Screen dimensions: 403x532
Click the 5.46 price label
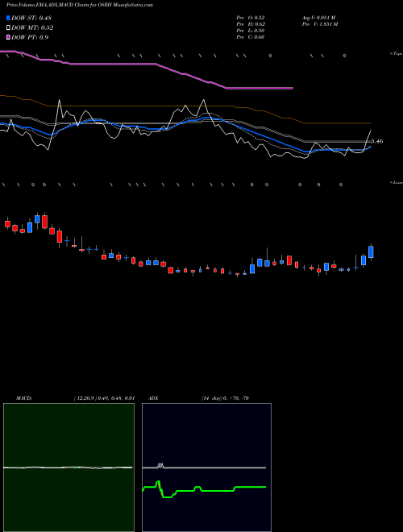(x=377, y=141)
